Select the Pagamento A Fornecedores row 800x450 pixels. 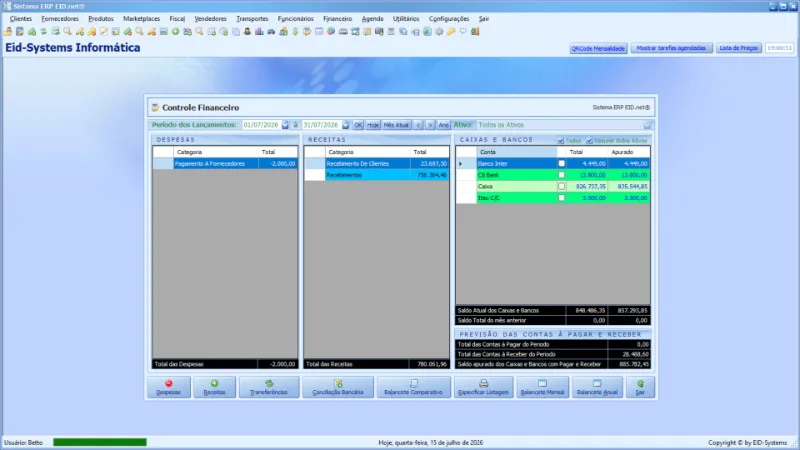point(225,164)
